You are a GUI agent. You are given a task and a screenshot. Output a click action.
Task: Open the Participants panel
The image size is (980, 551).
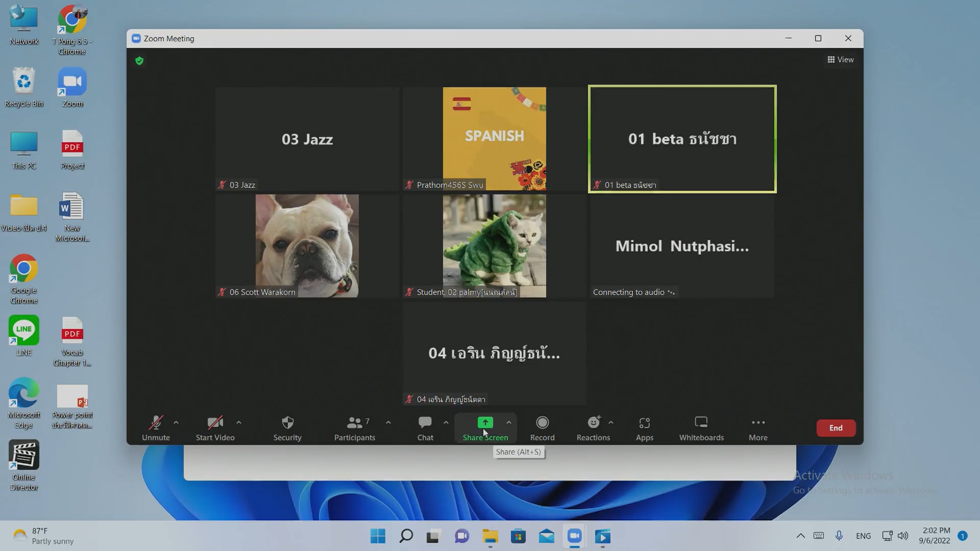(355, 428)
